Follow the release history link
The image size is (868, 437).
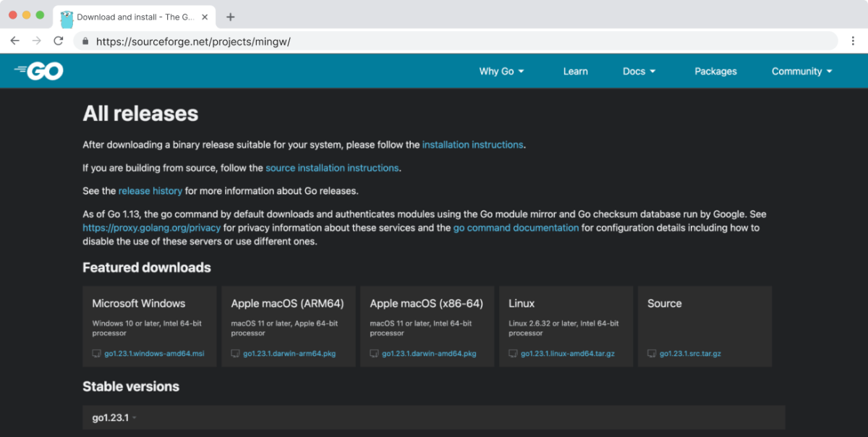click(150, 191)
